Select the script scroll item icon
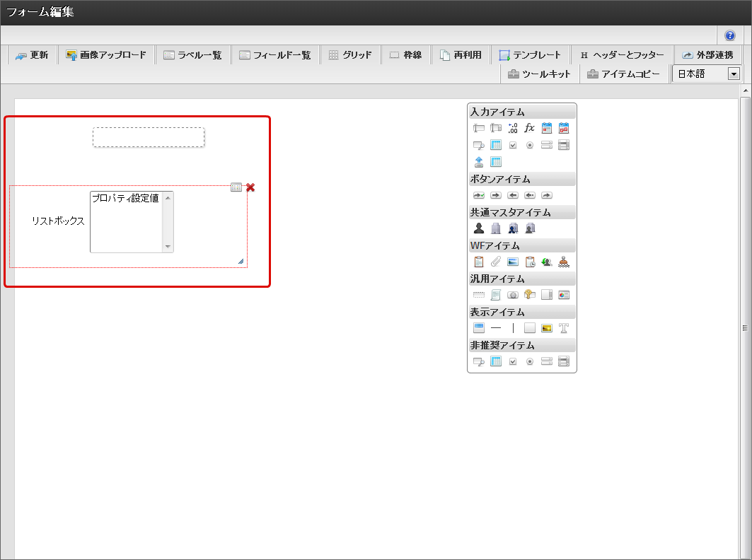 tap(496, 295)
